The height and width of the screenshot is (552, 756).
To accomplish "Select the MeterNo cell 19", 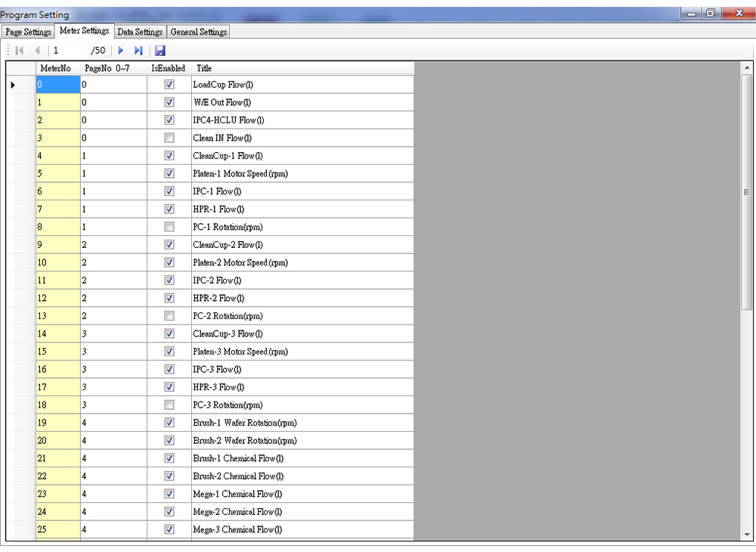I will point(58,423).
